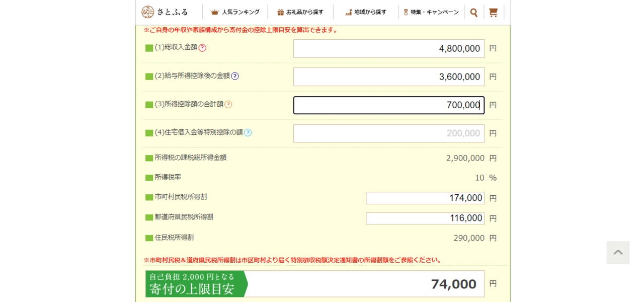Click the red note about 控除上限目安
644x302 pixels.
point(242,30)
